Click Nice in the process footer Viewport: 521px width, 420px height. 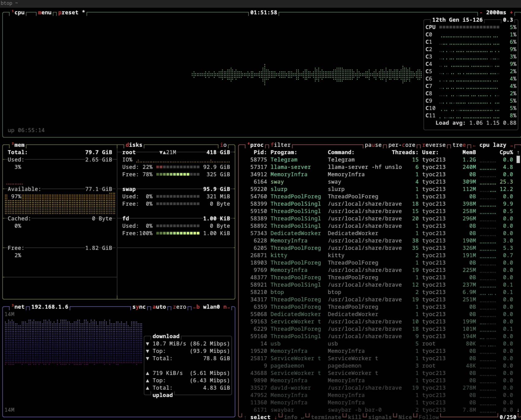click(x=405, y=417)
